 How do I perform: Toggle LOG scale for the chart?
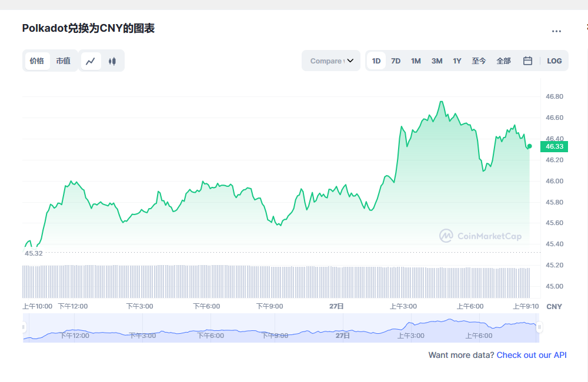click(x=554, y=61)
